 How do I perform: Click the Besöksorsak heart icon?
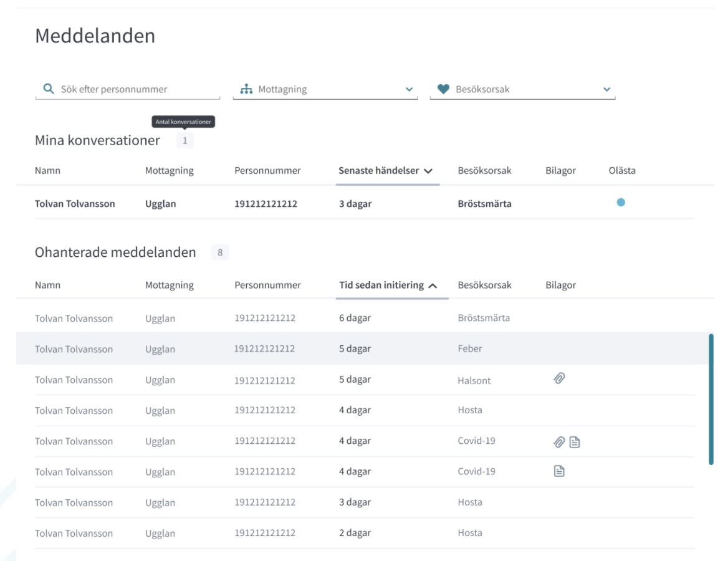[x=443, y=89]
